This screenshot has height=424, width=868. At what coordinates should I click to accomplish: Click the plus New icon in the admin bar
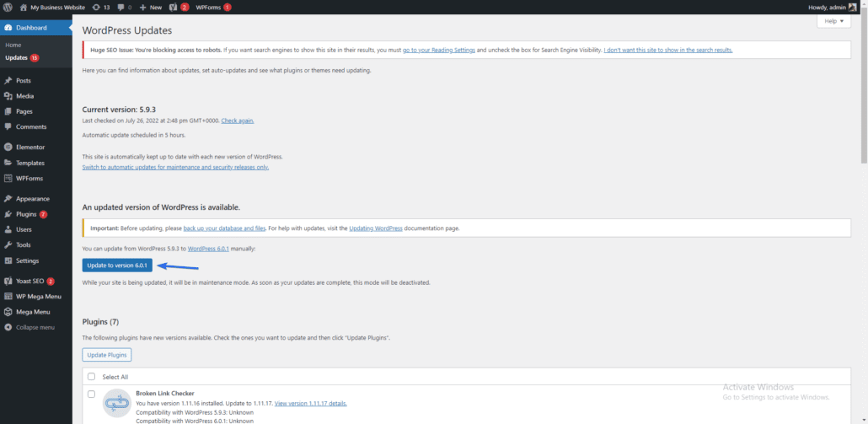tap(142, 8)
